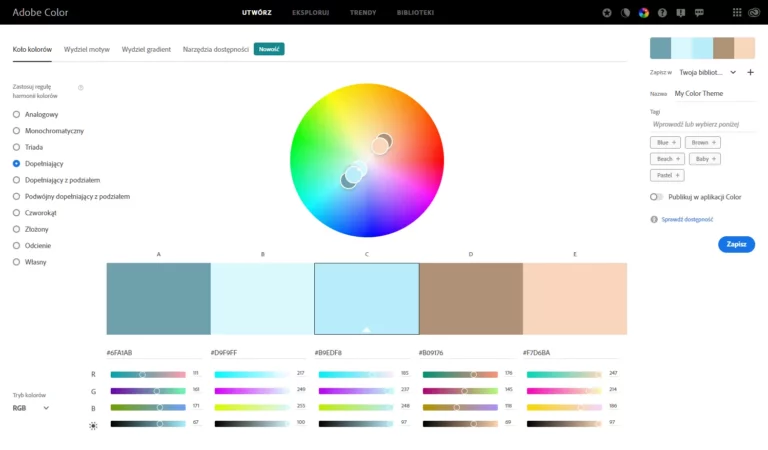Select the brown color swatch D
This screenshot has width=768, height=450.
[x=470, y=298]
